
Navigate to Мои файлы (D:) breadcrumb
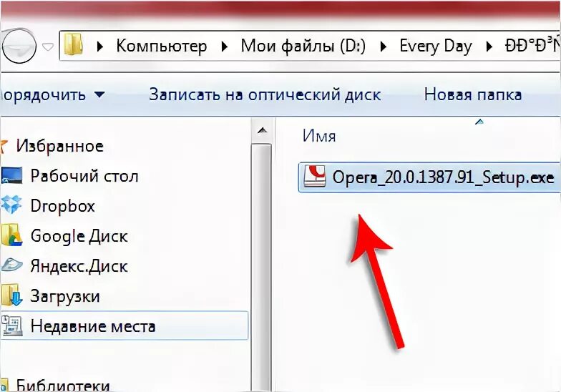coord(303,46)
